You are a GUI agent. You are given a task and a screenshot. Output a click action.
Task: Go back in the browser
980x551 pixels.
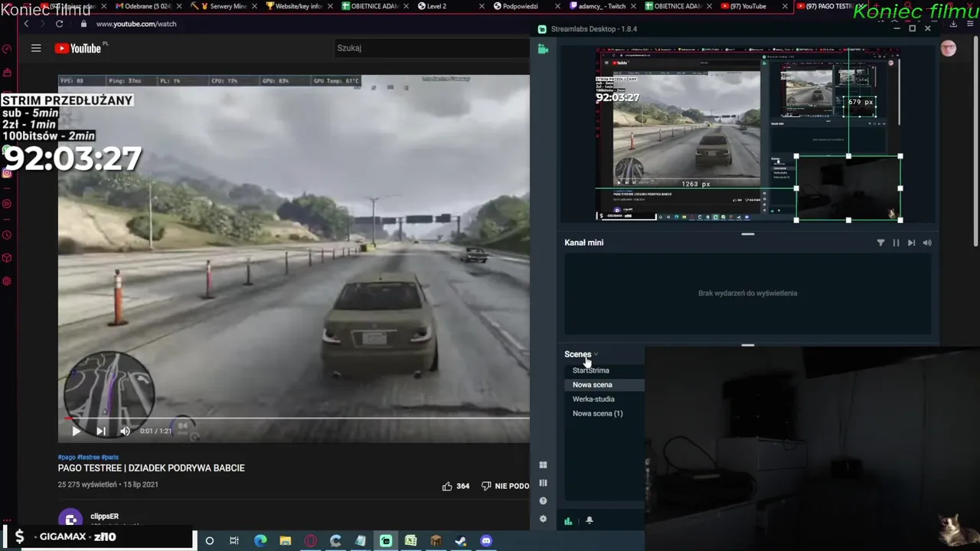point(26,24)
